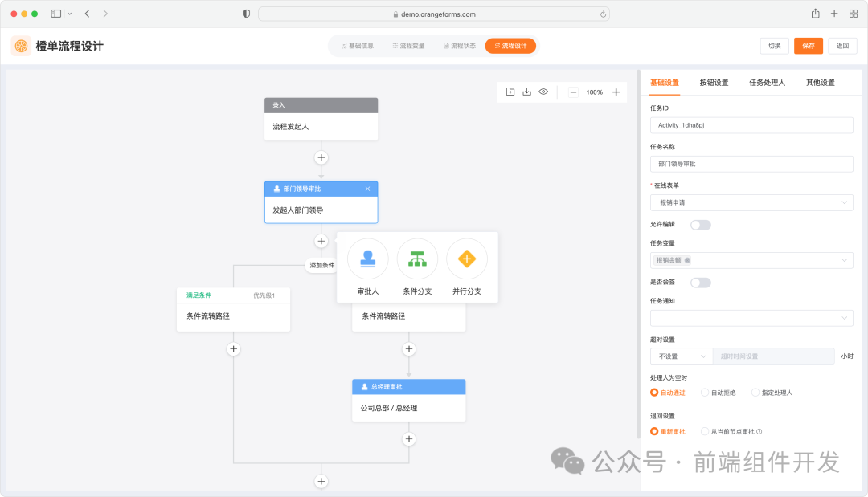The width and height of the screenshot is (868, 497).
Task: Select the 并行分支 parallel branch icon
Action: click(467, 259)
